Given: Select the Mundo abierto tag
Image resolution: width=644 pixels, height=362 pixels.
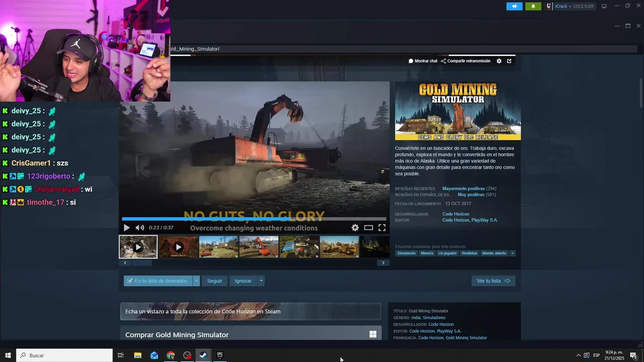Looking at the screenshot, I should coord(494,253).
